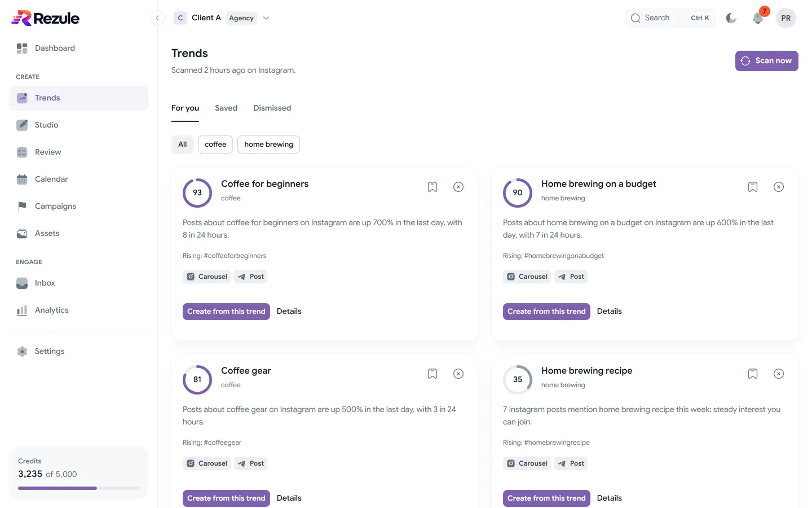The height and width of the screenshot is (508, 812).
Task: Click the 93 score ring on Coffee for beginners
Action: [197, 193]
